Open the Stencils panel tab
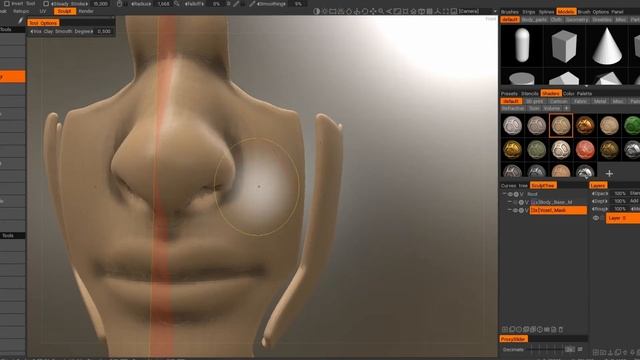This screenshot has height=360, width=640. [529, 93]
